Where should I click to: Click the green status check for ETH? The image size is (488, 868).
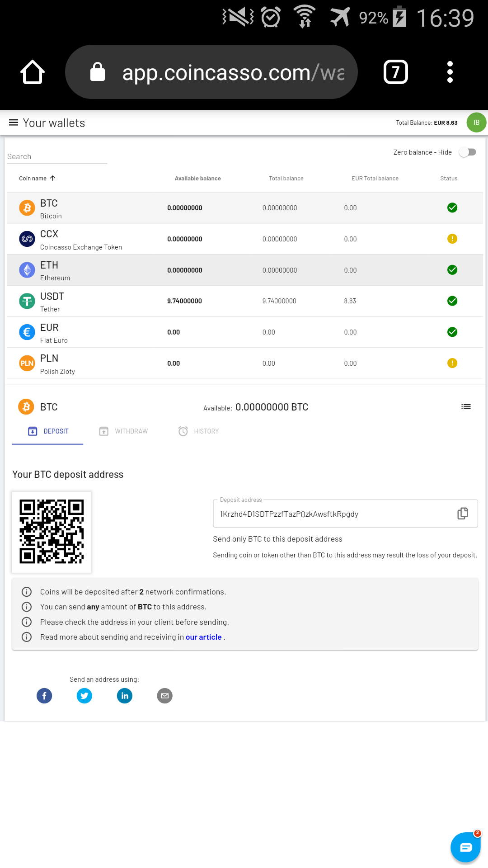coord(452,270)
